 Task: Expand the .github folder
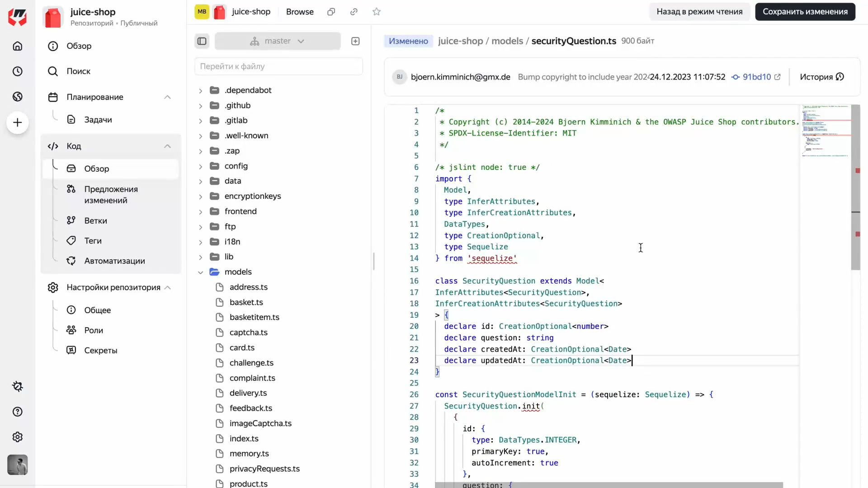coord(200,106)
